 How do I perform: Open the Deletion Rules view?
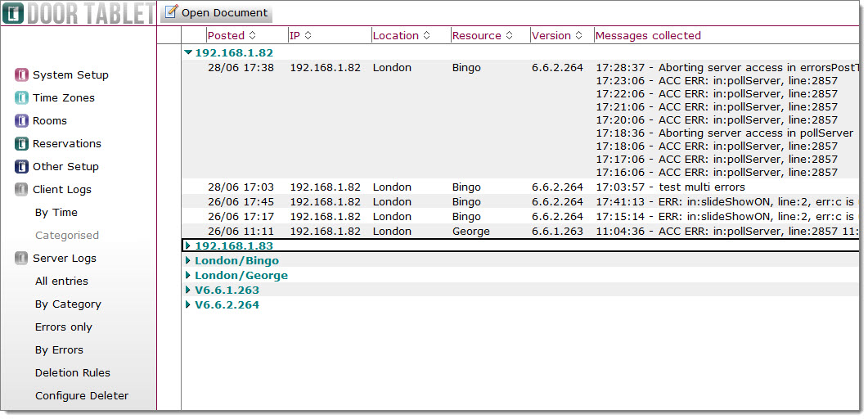(x=73, y=373)
